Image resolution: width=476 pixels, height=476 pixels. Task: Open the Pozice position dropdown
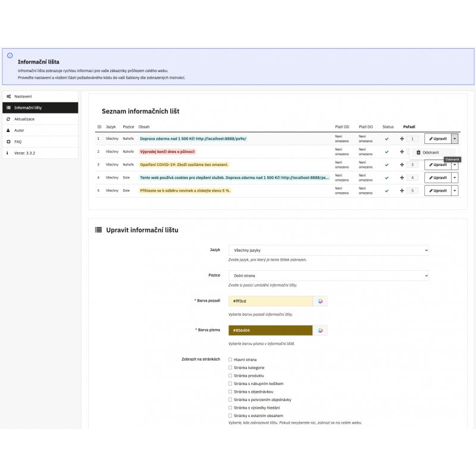328,276
